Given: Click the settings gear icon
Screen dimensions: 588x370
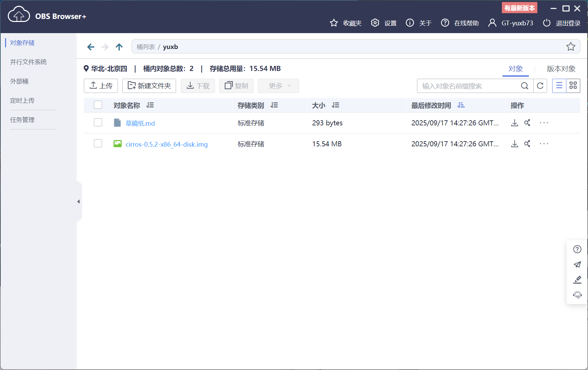Looking at the screenshot, I should [x=375, y=23].
